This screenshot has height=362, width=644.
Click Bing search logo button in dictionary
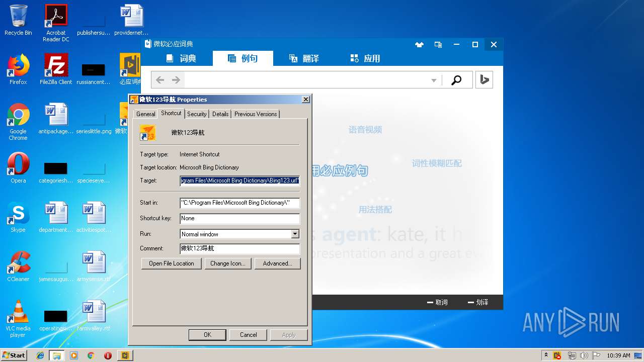click(484, 80)
